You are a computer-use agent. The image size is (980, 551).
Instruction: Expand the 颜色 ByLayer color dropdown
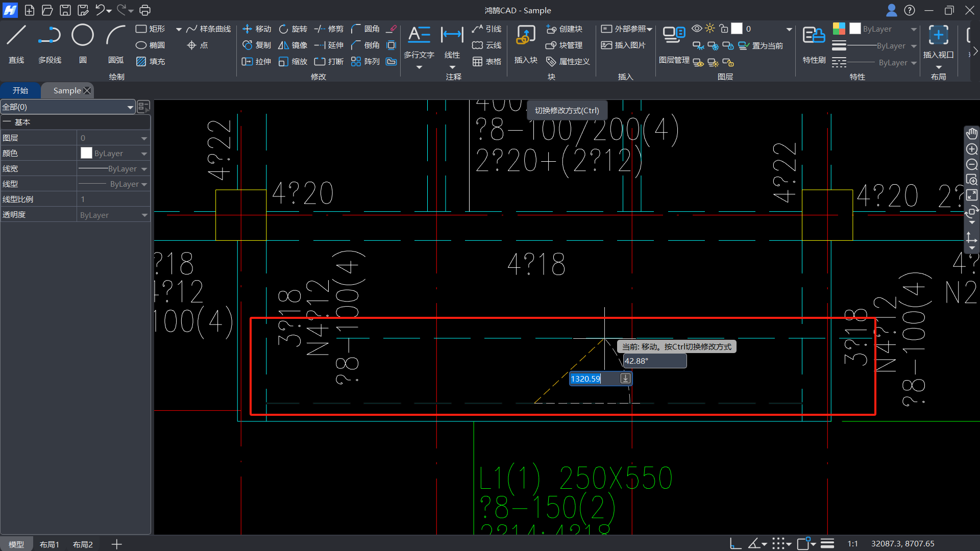coord(144,154)
